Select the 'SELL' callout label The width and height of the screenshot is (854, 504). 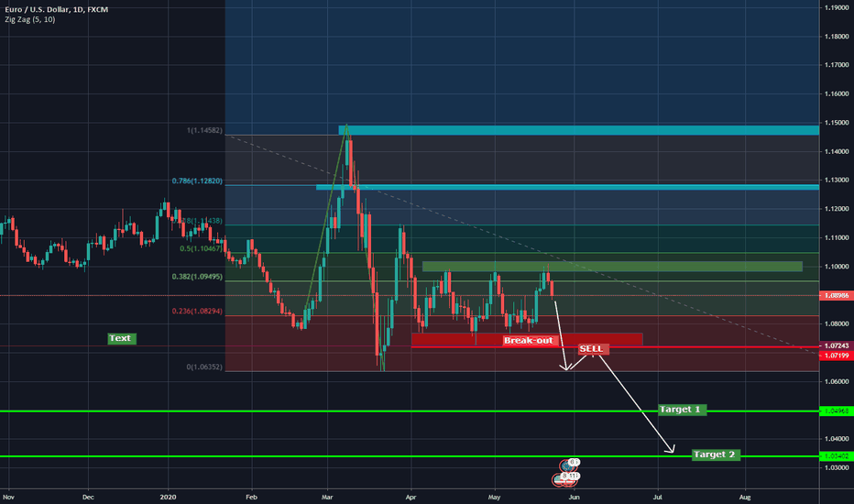pyautogui.click(x=592, y=349)
